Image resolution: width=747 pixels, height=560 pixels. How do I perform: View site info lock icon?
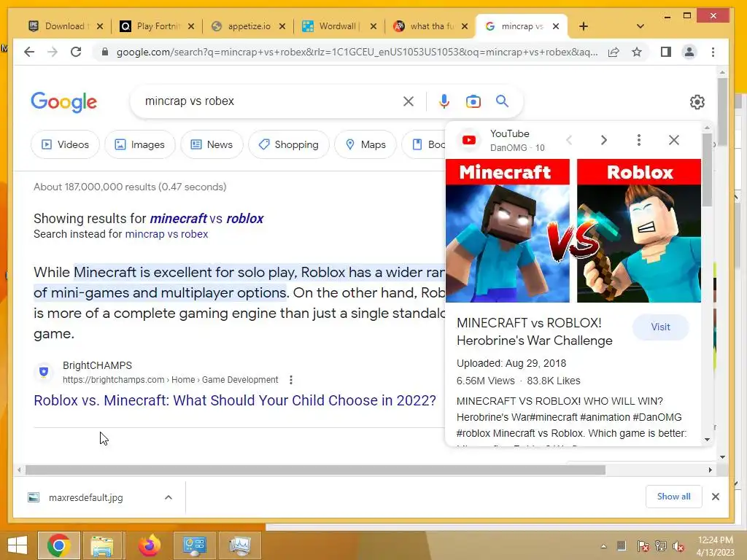pos(105,52)
